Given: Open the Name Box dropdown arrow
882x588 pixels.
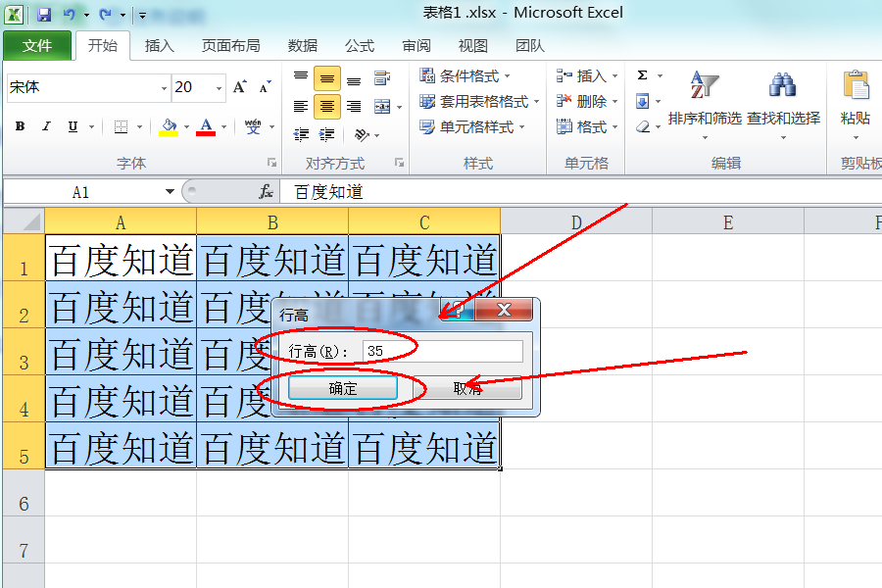Looking at the screenshot, I should (x=170, y=192).
